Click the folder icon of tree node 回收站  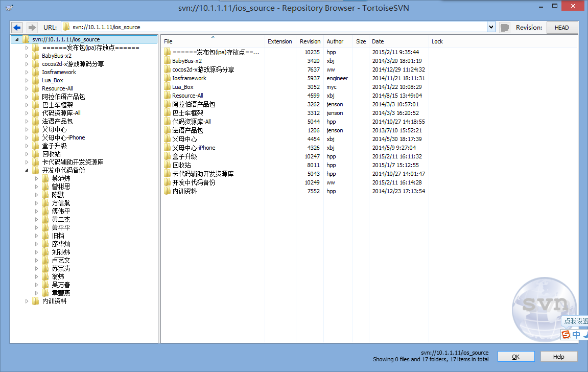(x=36, y=154)
